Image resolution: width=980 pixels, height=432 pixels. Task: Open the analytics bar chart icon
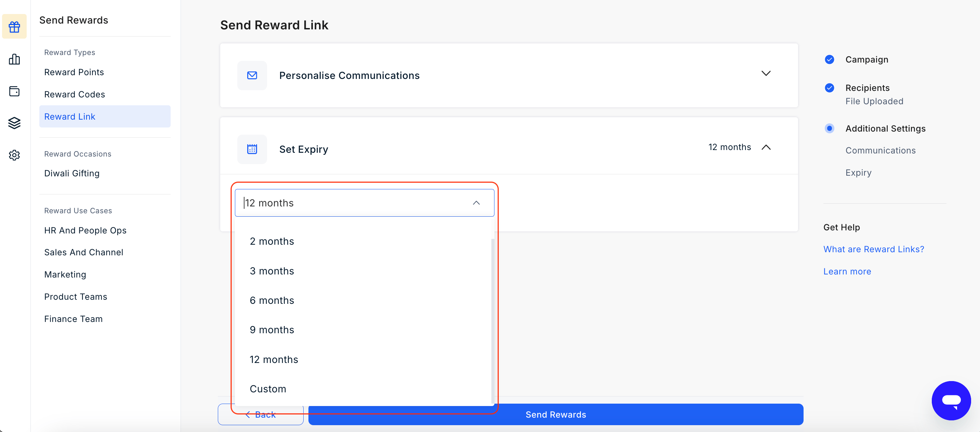(x=14, y=59)
